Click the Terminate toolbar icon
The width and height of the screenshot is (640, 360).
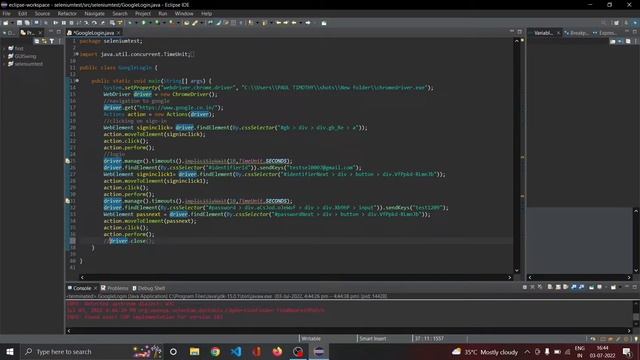(71, 23)
